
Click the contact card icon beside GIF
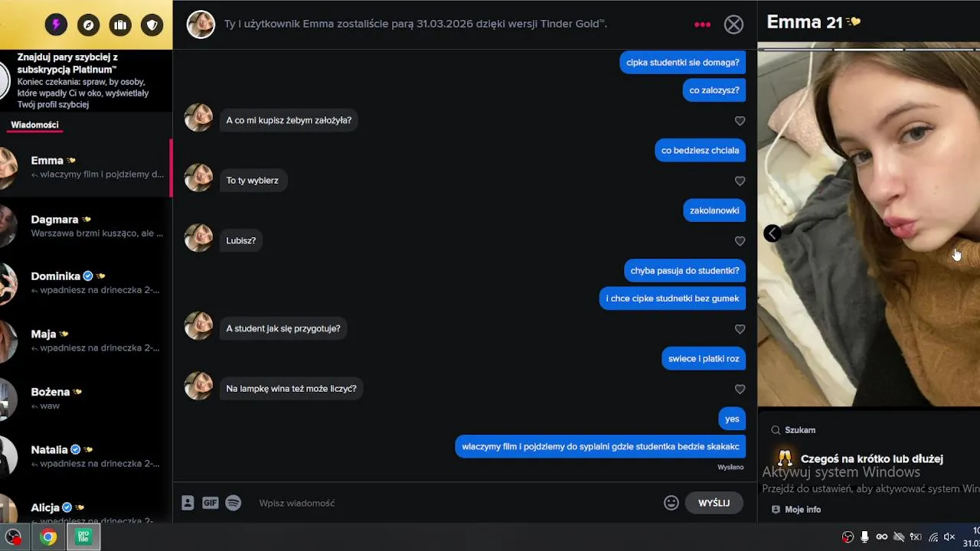pos(188,503)
